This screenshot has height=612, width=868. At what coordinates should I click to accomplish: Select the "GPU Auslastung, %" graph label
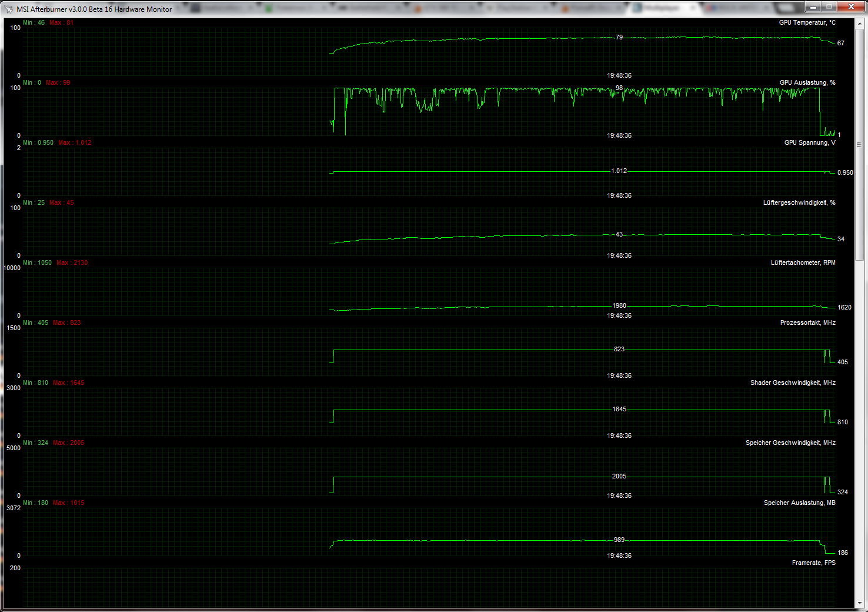pyautogui.click(x=807, y=82)
